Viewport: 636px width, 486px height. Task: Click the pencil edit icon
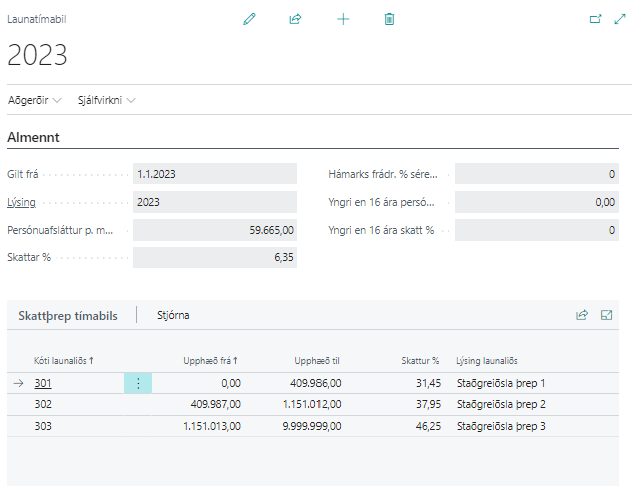point(249,19)
